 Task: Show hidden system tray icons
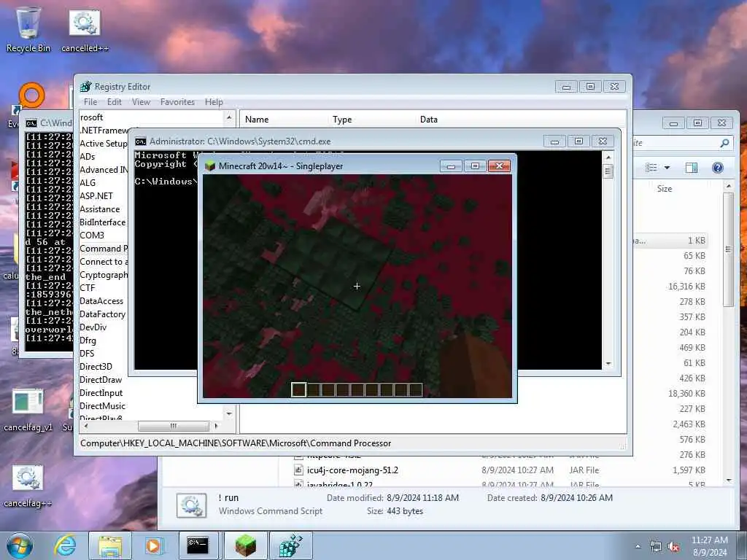(638, 546)
